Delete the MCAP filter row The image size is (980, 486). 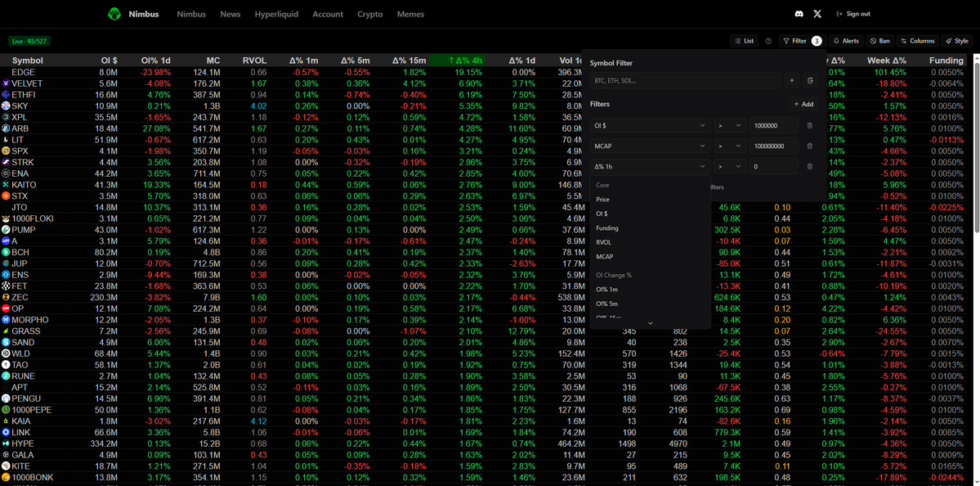point(810,146)
